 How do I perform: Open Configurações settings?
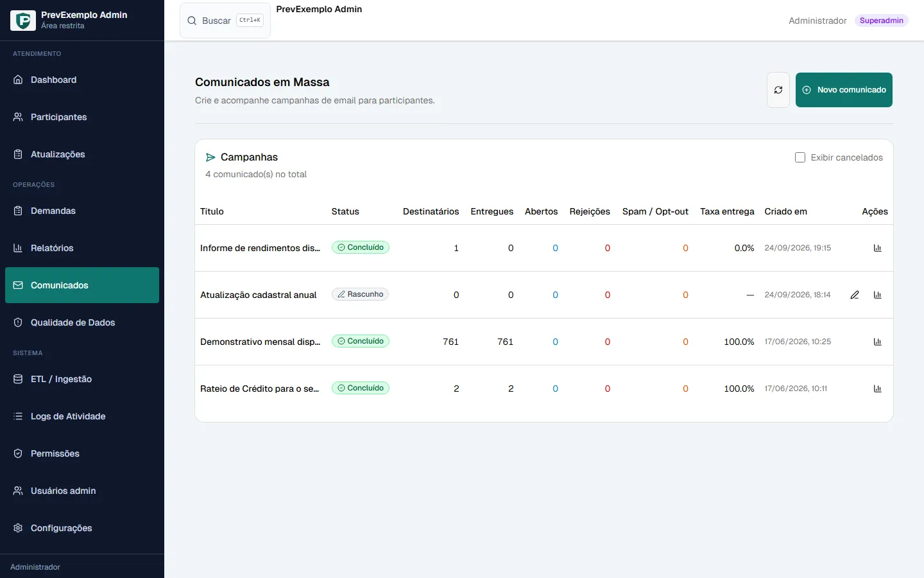coord(82,528)
